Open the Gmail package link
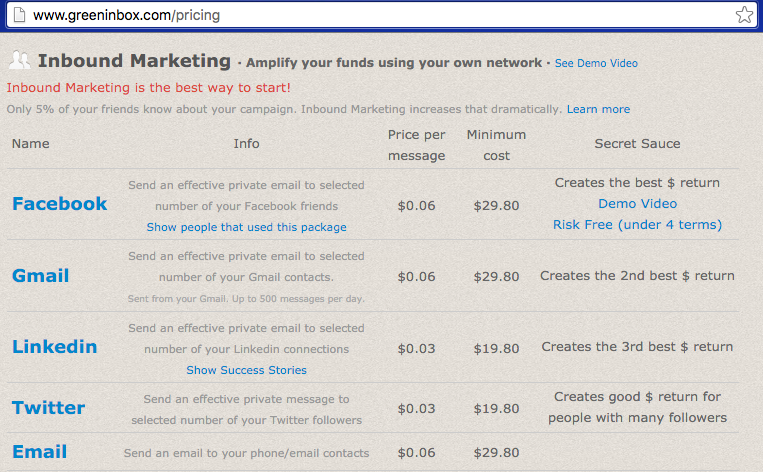 coord(40,276)
